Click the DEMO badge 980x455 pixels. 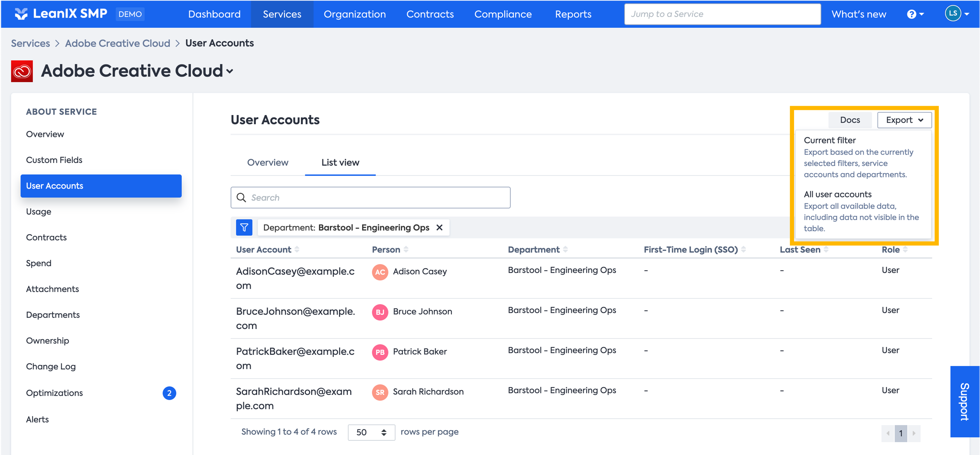(x=130, y=14)
